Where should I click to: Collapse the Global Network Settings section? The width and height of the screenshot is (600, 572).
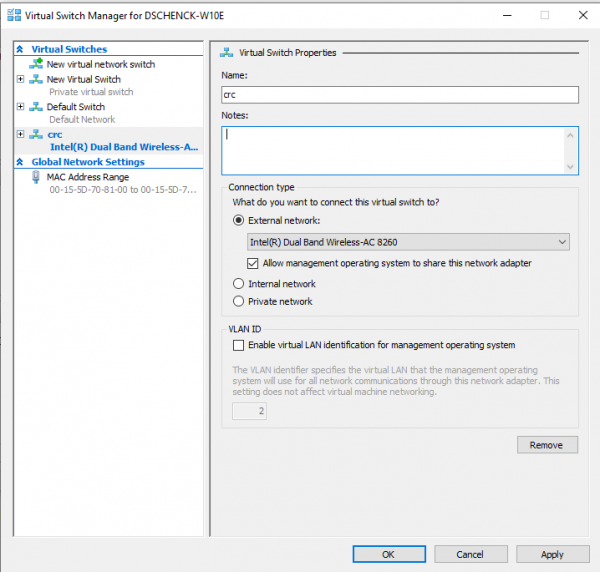pos(20,162)
